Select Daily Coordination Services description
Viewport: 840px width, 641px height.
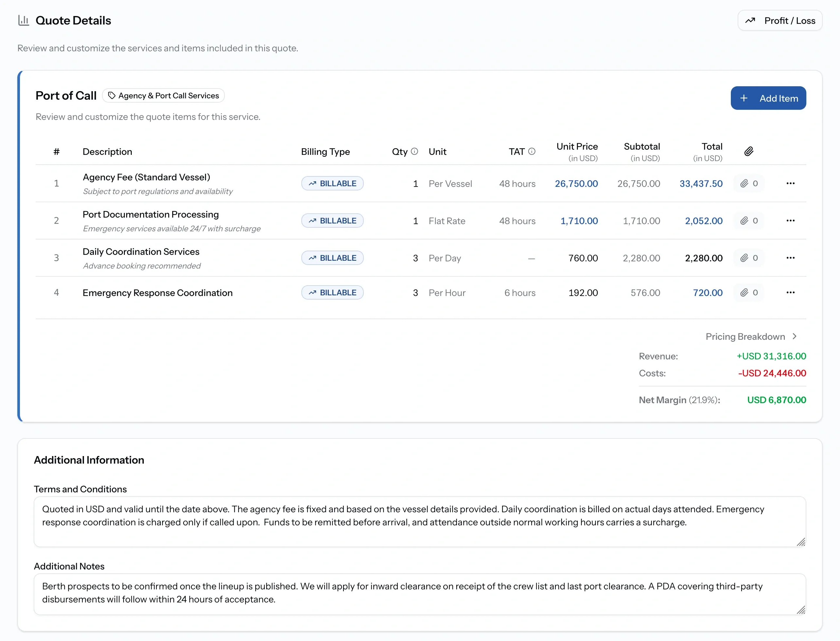pos(141,252)
